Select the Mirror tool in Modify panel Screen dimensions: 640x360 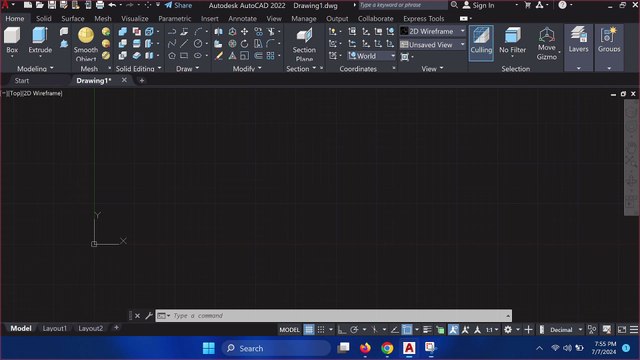coord(219,31)
